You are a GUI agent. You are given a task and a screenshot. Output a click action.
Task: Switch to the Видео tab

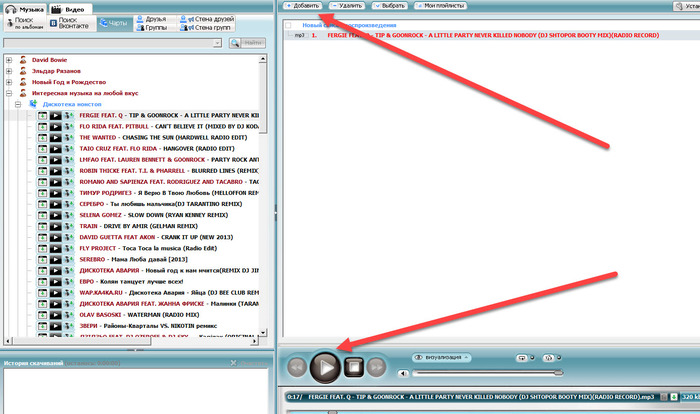tap(68, 8)
